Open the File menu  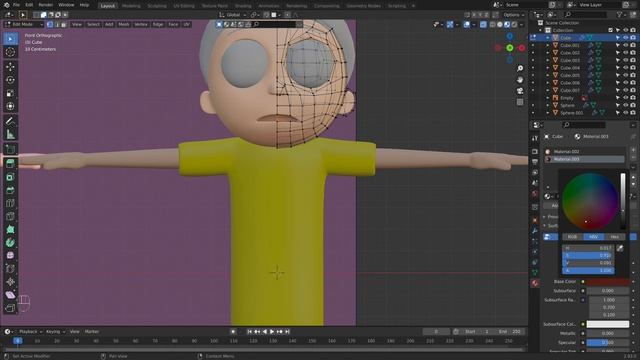tap(16, 5)
